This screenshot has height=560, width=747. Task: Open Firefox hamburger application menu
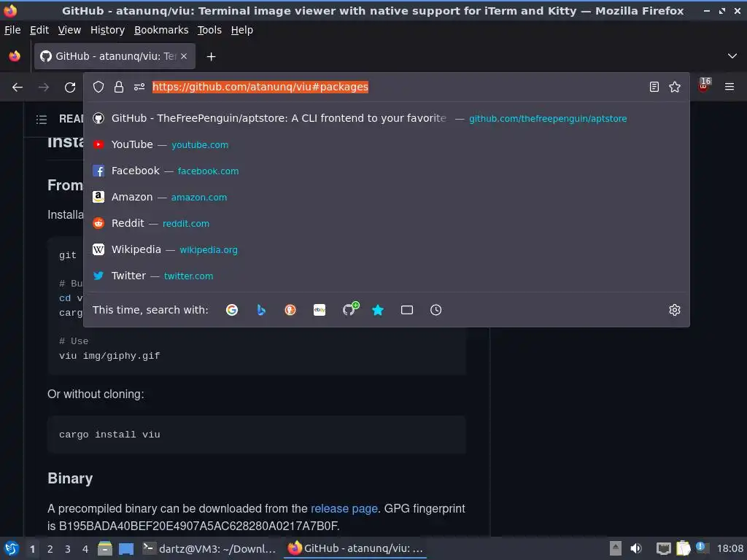point(729,87)
